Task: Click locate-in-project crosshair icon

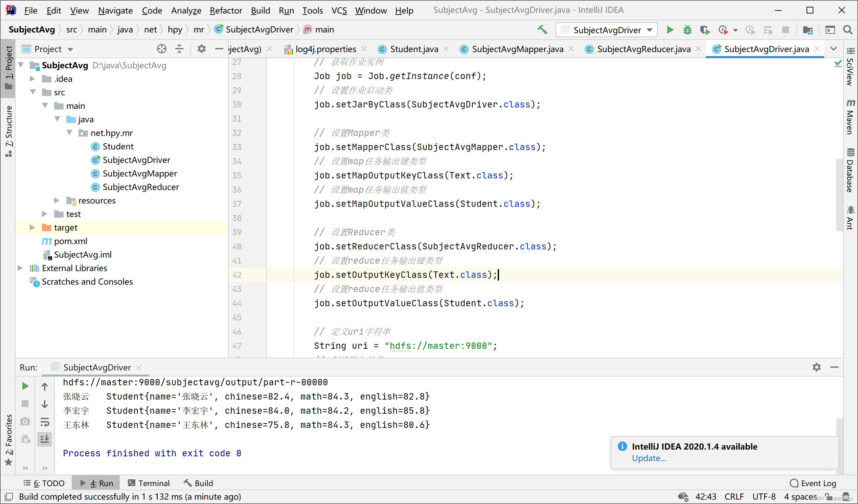Action: coord(162,49)
